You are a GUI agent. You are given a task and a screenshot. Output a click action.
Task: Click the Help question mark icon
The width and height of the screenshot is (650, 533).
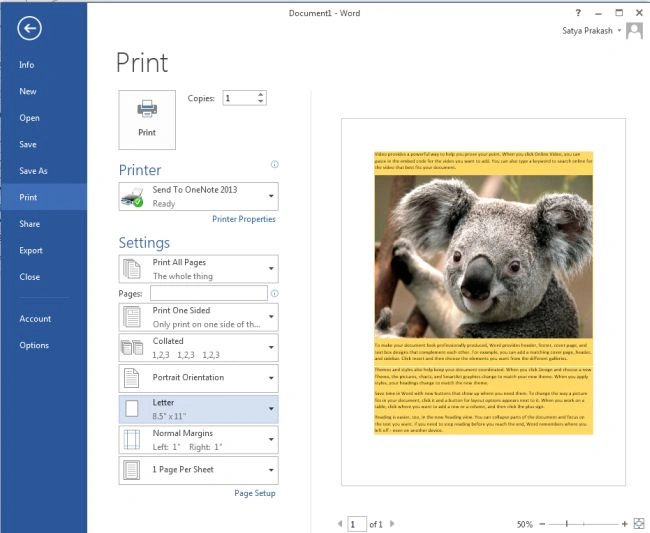(578, 13)
